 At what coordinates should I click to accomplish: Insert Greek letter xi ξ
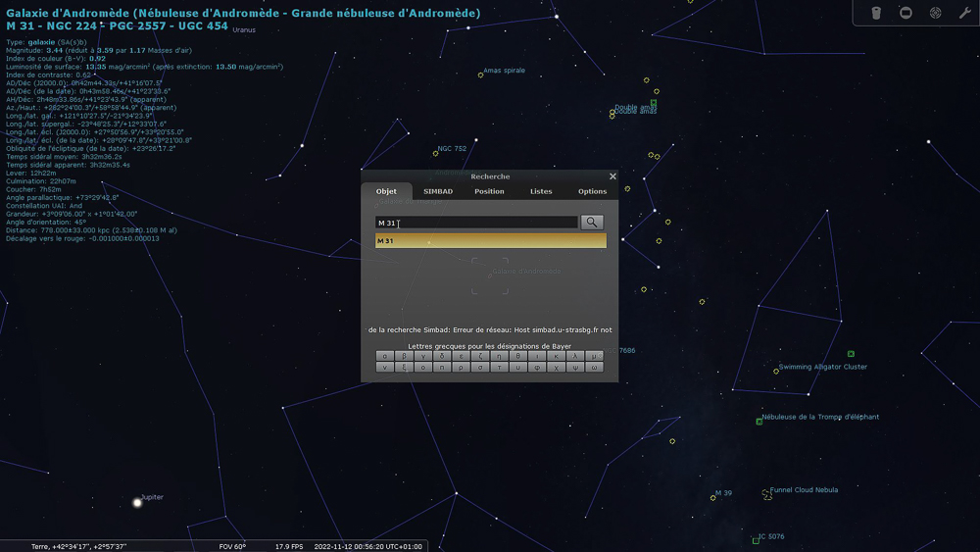click(x=404, y=367)
